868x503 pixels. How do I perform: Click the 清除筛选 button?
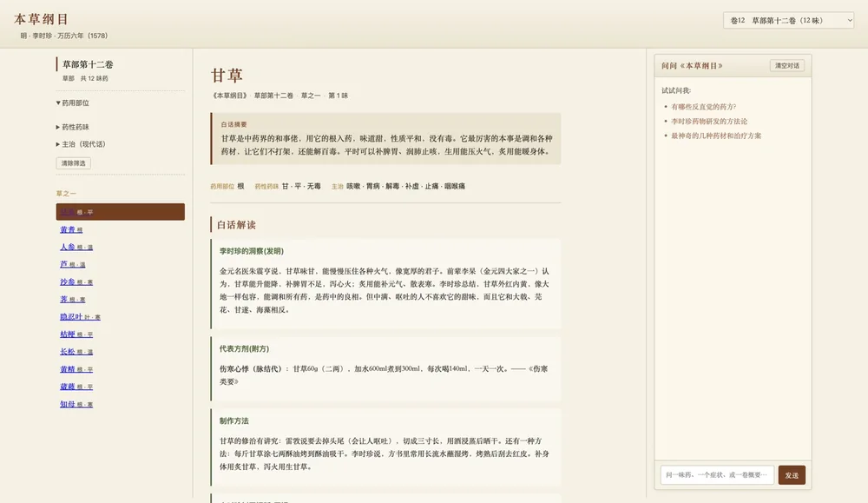point(73,162)
